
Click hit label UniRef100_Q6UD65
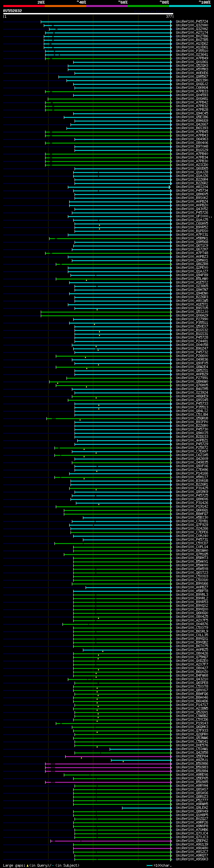tap(192, 168)
